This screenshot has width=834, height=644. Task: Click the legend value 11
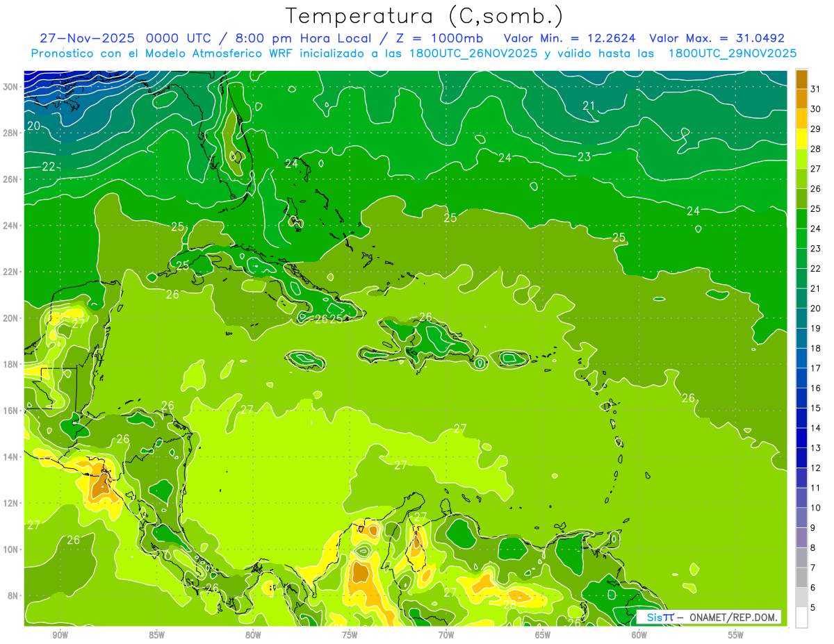[816, 488]
